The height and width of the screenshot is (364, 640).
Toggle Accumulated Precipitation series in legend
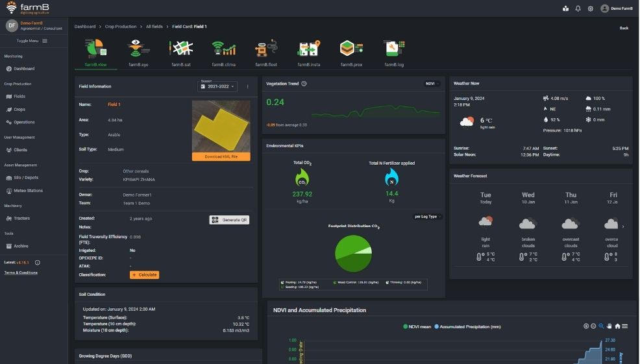coord(467,326)
